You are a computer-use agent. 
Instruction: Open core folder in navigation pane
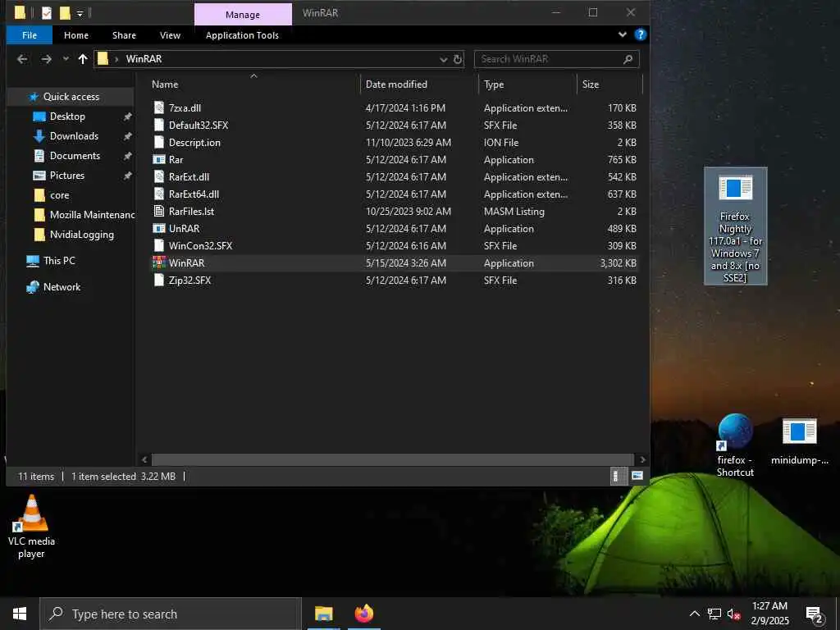59,195
